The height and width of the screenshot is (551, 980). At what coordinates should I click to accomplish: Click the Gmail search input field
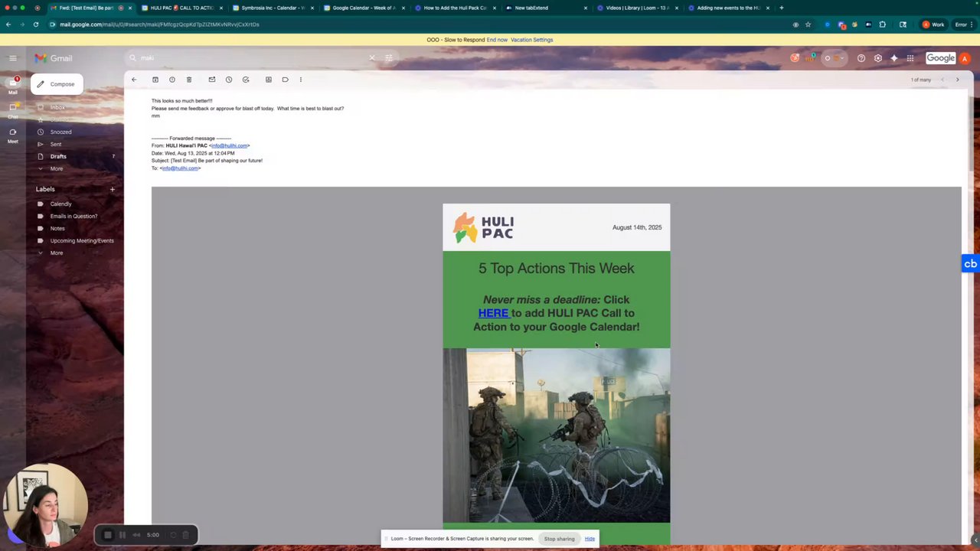pyautogui.click(x=253, y=58)
